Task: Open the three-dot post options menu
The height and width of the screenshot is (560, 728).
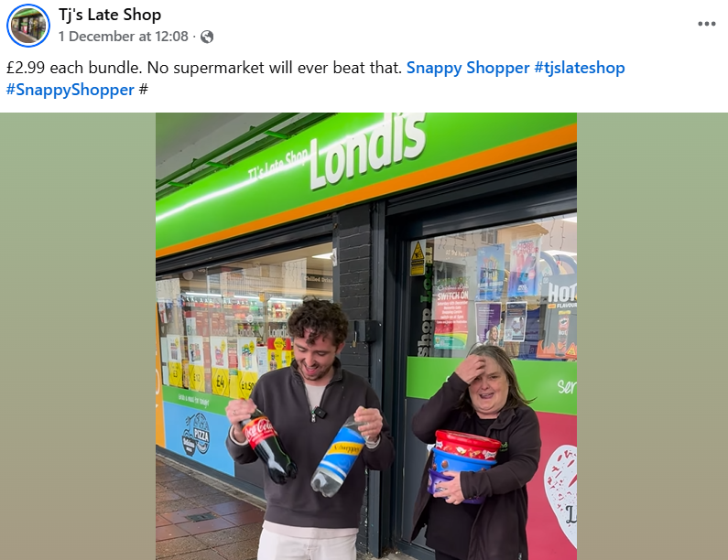Action: point(706,24)
